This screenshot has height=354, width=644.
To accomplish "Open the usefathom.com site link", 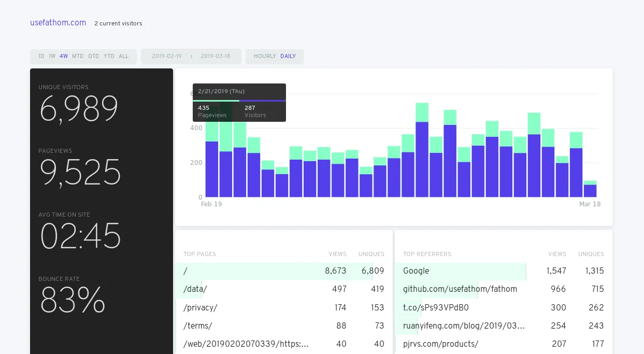I will coord(58,23).
